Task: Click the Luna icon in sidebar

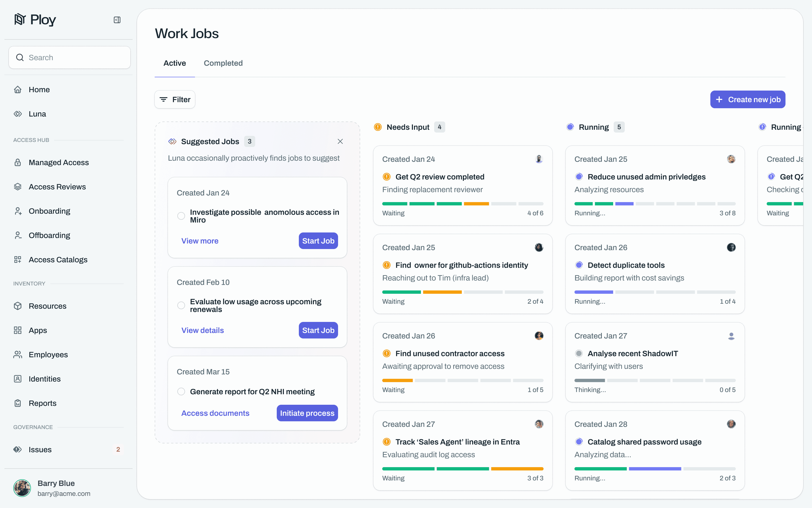Action: click(18, 114)
